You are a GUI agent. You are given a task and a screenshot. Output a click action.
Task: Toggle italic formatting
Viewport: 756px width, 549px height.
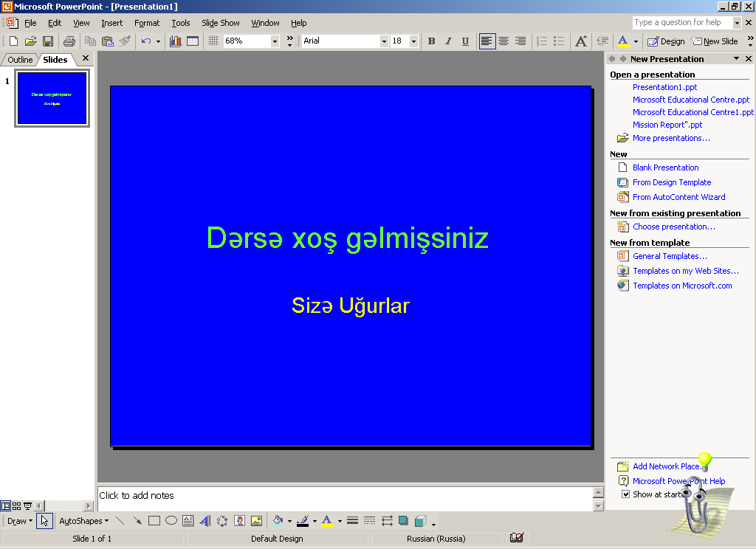[x=448, y=41]
